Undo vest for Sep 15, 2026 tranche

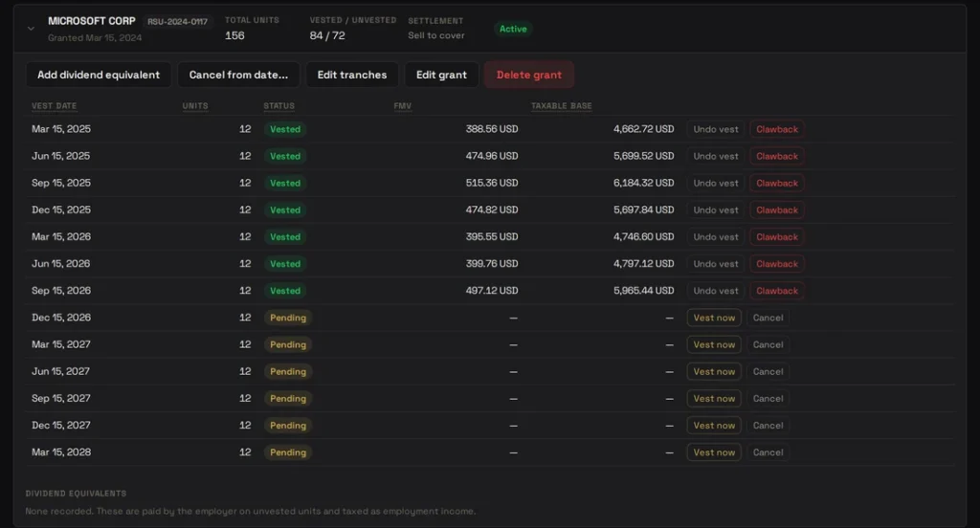click(716, 291)
